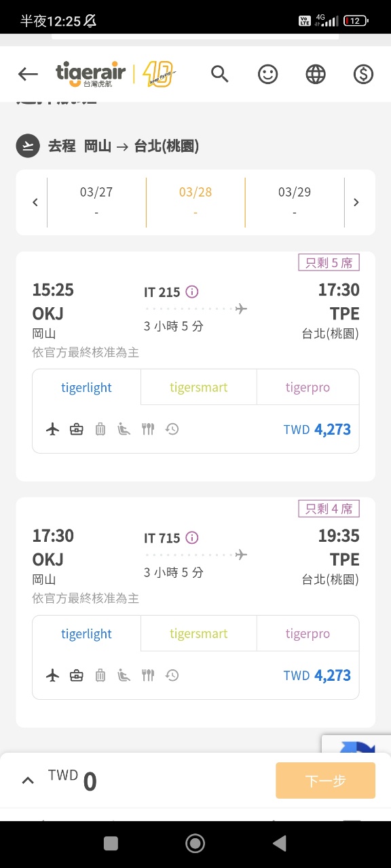Show later dates with right chevron

(x=356, y=202)
